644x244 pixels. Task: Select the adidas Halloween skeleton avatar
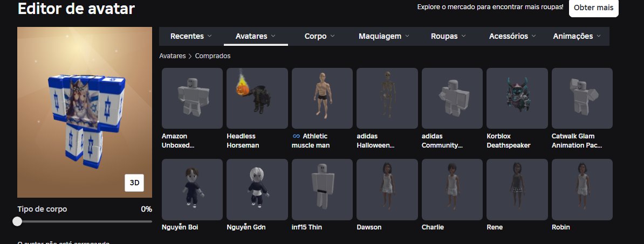coord(387,99)
